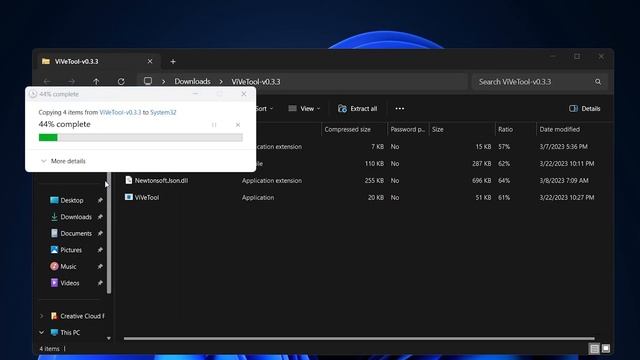
Task: Unpin Pictures using its pin icon
Action: 100,250
